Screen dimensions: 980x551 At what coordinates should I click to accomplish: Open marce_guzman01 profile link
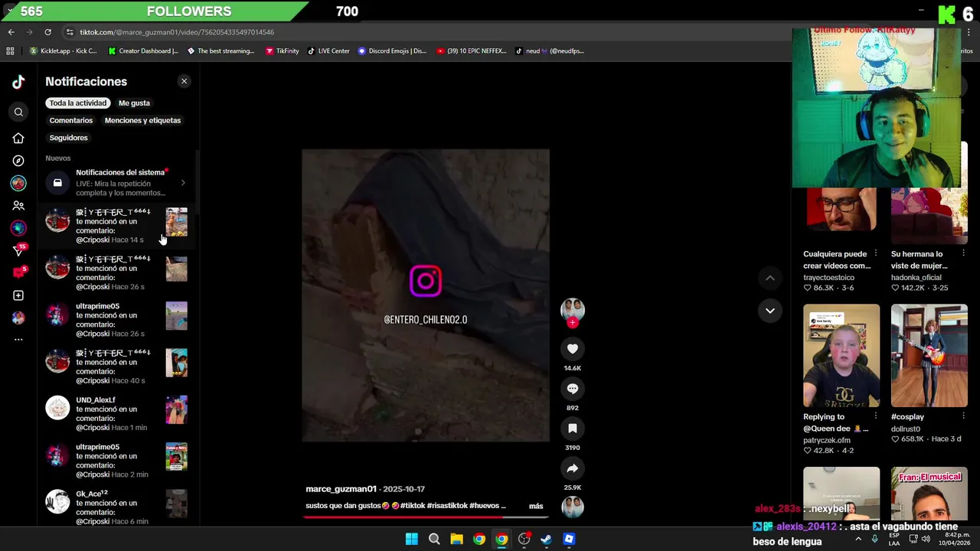coord(341,489)
